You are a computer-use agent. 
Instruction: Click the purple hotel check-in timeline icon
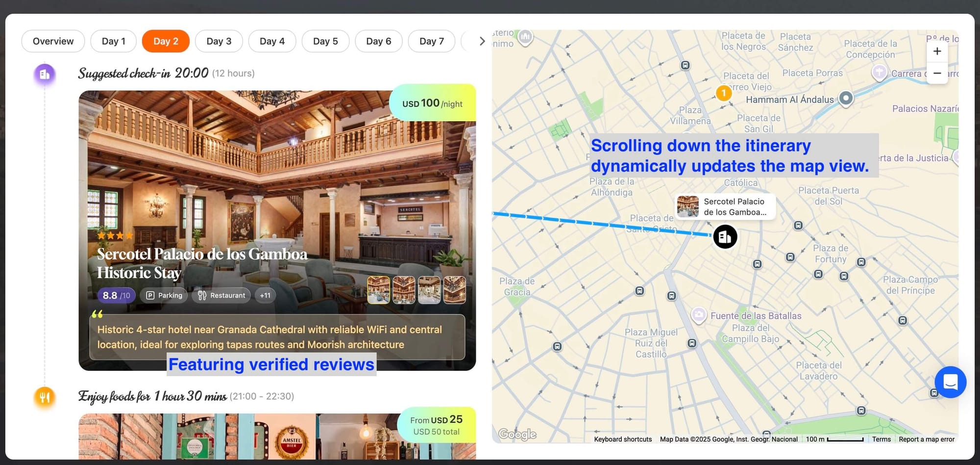point(45,74)
